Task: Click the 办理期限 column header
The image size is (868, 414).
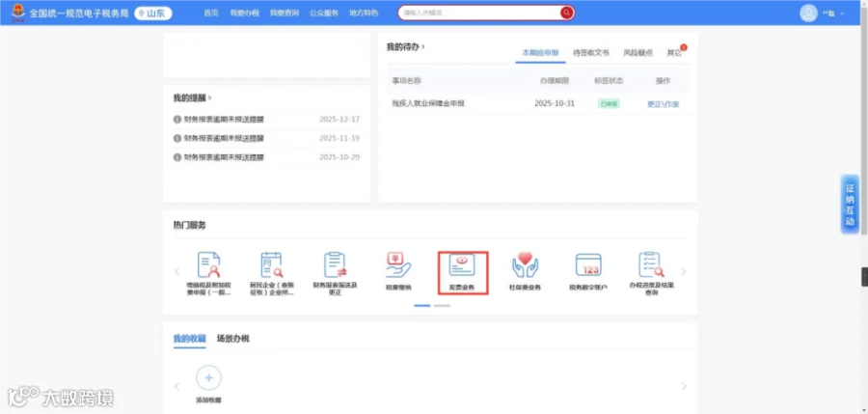Action: [x=555, y=81]
